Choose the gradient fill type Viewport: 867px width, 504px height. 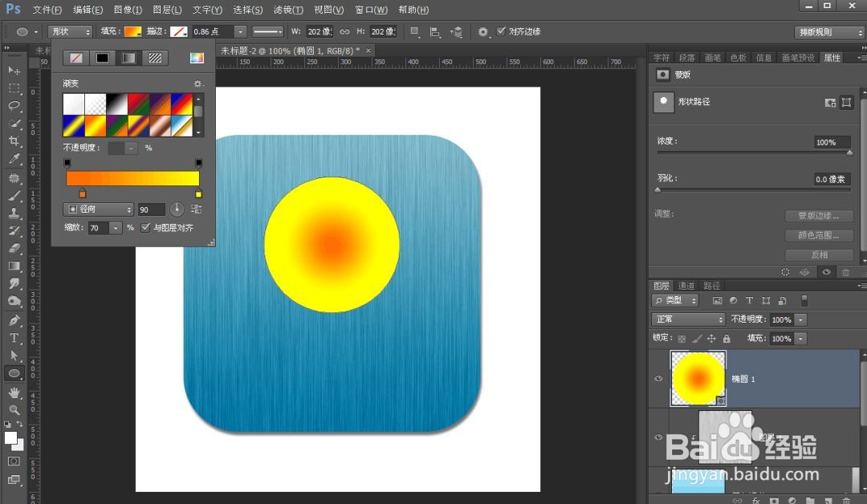point(128,58)
